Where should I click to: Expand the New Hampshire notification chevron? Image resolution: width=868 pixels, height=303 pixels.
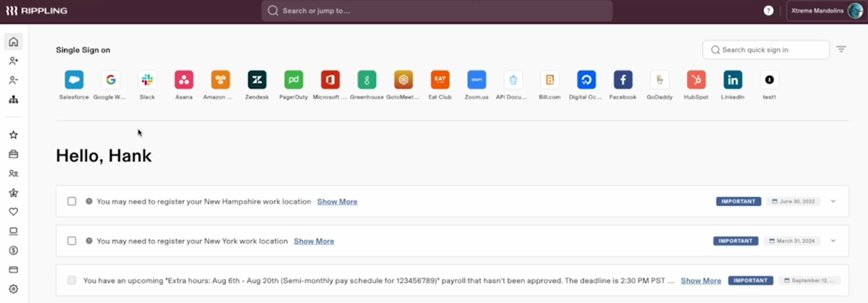833,201
